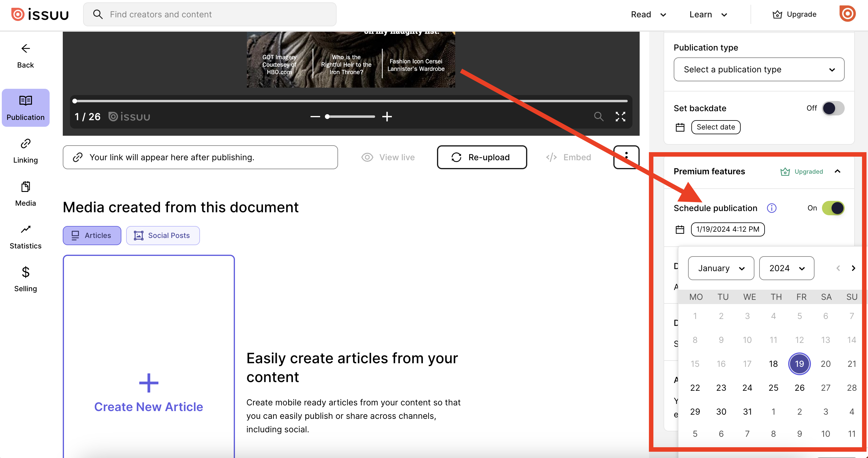The width and height of the screenshot is (868, 458).
Task: Toggle the Schedule publication switch off
Action: coord(833,208)
